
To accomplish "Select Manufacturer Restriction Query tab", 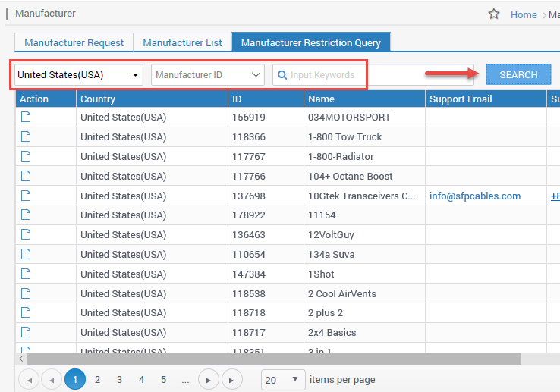I will [x=311, y=42].
